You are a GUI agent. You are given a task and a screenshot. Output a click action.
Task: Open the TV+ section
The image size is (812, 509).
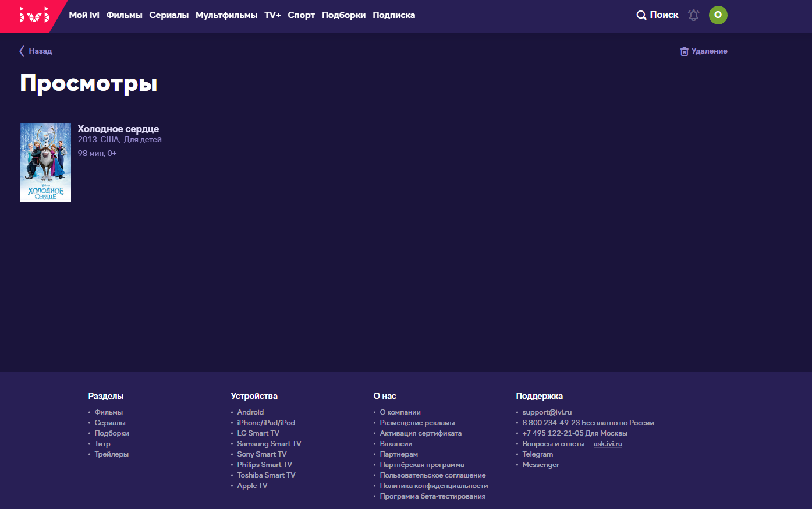point(272,15)
